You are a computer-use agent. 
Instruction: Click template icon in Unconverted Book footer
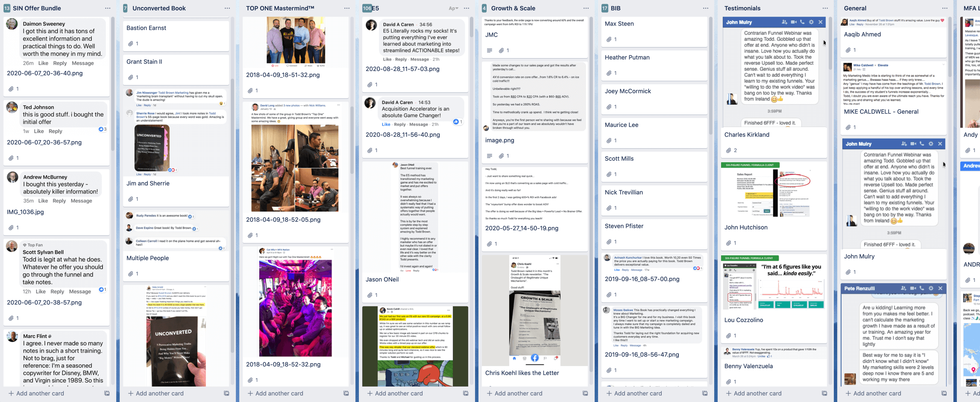(226, 393)
